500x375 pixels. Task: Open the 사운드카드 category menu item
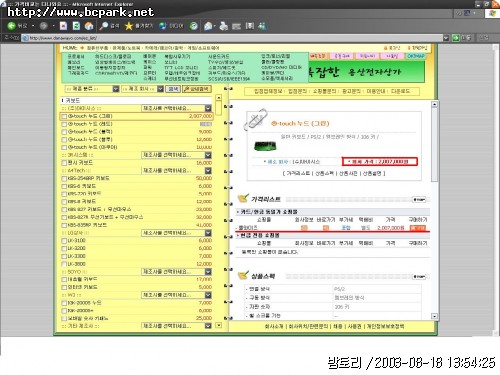coord(218,57)
